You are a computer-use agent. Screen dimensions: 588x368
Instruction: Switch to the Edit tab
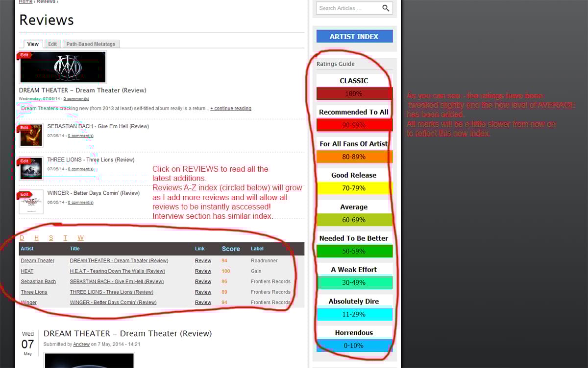click(x=52, y=44)
